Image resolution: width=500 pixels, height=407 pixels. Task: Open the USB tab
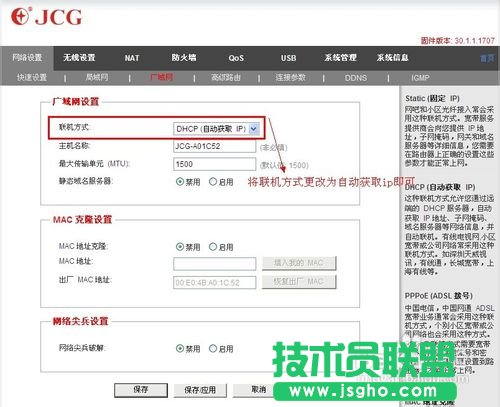coord(288,58)
